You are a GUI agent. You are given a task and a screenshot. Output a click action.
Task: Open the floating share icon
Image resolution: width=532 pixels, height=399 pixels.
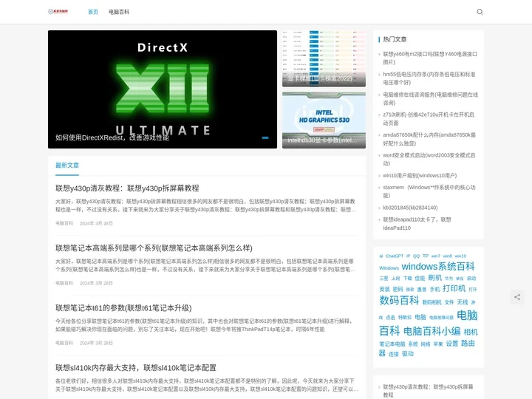point(517,297)
